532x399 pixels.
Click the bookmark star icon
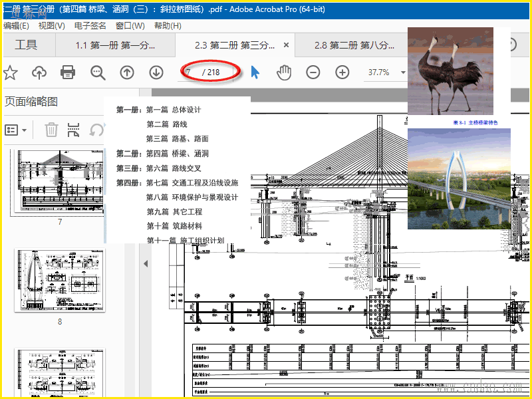point(9,72)
